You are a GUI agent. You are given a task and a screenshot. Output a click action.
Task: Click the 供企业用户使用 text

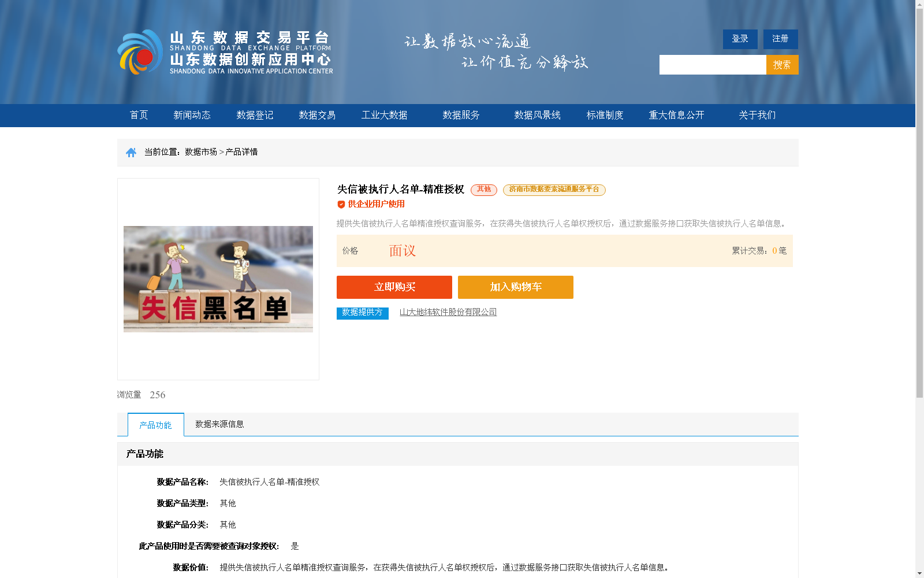point(376,204)
